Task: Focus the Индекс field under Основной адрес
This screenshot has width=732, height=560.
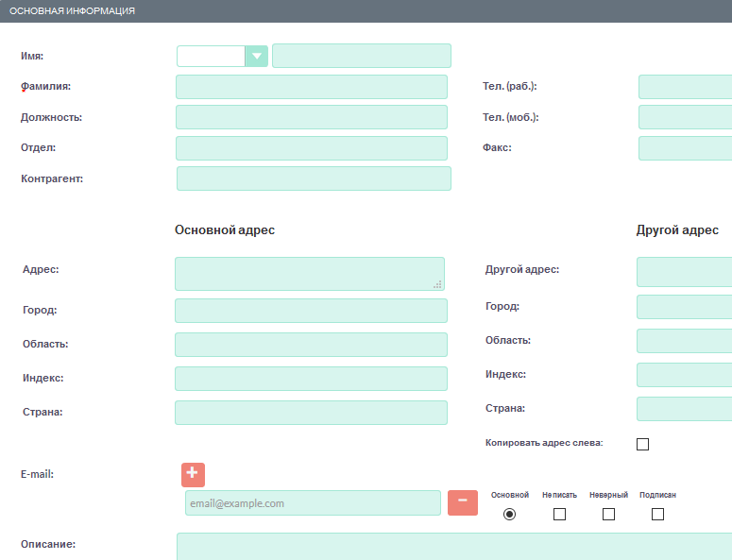Action: click(x=311, y=379)
